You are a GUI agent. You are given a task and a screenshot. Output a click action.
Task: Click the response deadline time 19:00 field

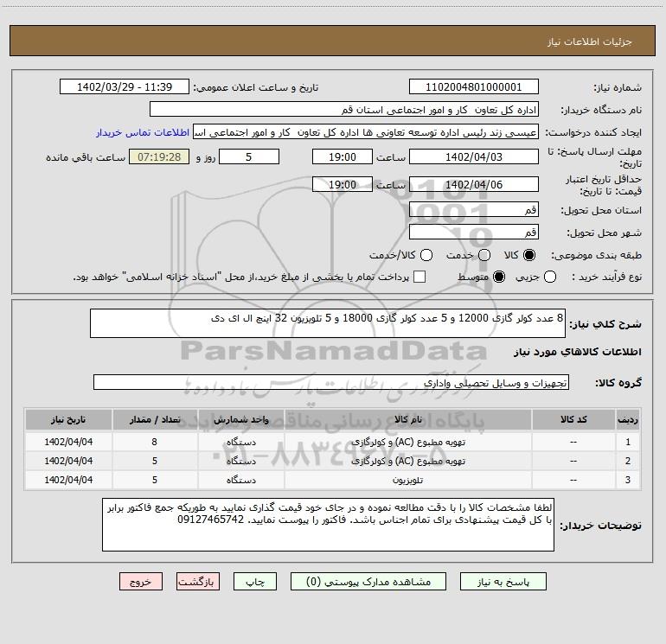pyautogui.click(x=343, y=156)
